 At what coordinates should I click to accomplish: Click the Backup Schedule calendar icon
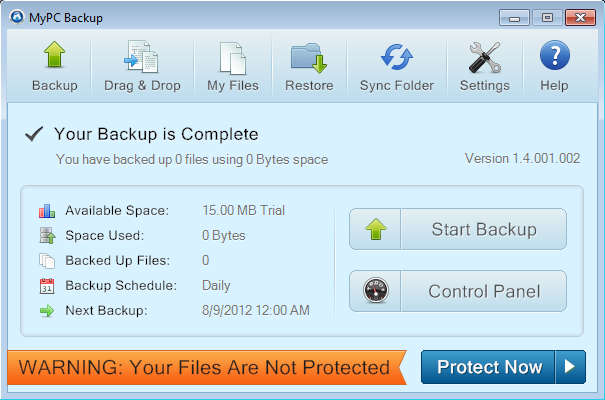[x=46, y=286]
